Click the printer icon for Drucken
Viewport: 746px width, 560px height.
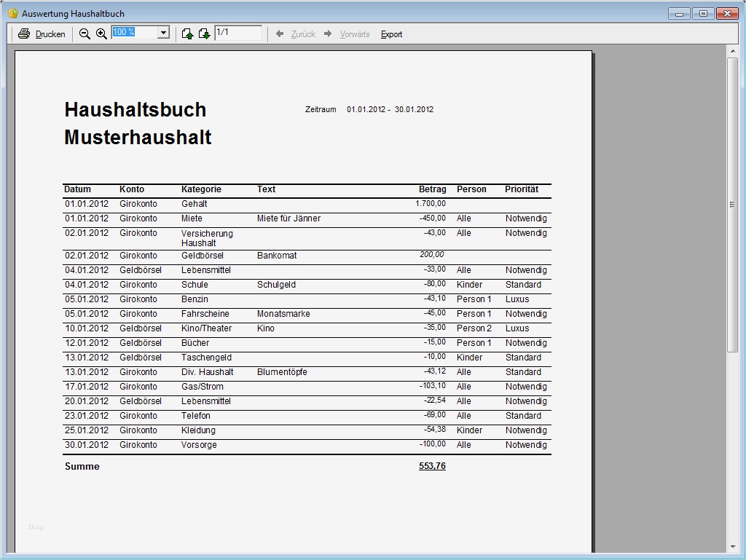point(24,33)
